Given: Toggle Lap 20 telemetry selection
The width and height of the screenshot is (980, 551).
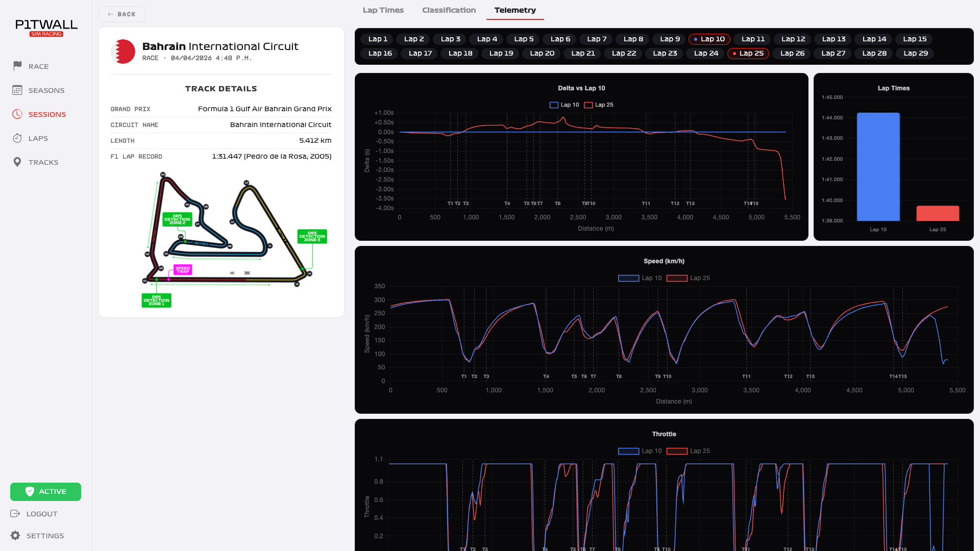Looking at the screenshot, I should (x=542, y=53).
